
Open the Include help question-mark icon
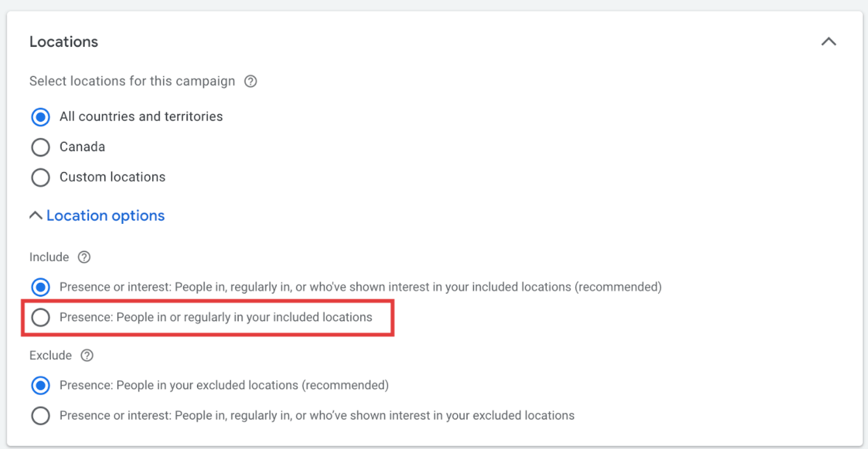point(84,257)
